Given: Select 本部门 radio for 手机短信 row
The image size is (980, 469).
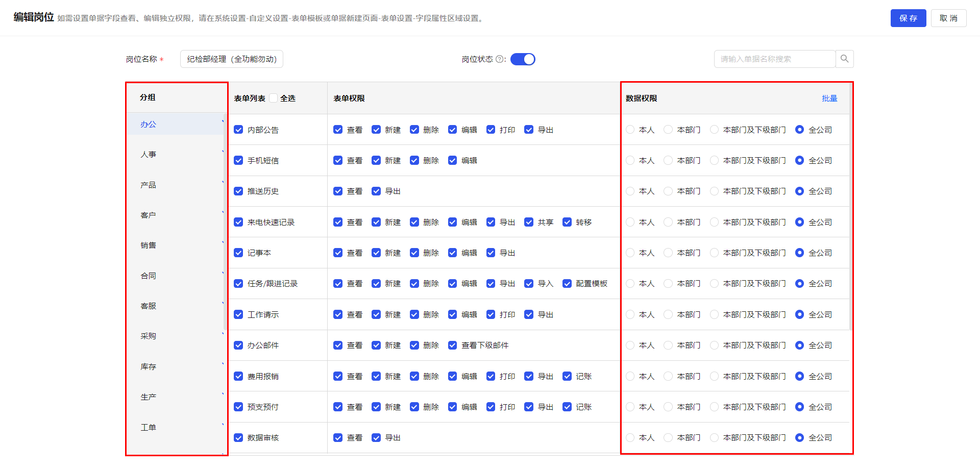Looking at the screenshot, I should point(668,160).
